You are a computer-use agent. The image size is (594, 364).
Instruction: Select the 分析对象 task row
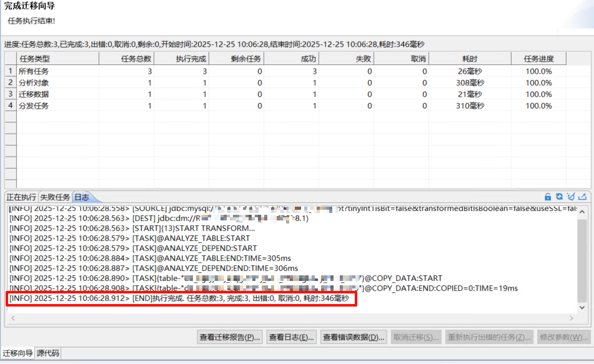pos(34,83)
